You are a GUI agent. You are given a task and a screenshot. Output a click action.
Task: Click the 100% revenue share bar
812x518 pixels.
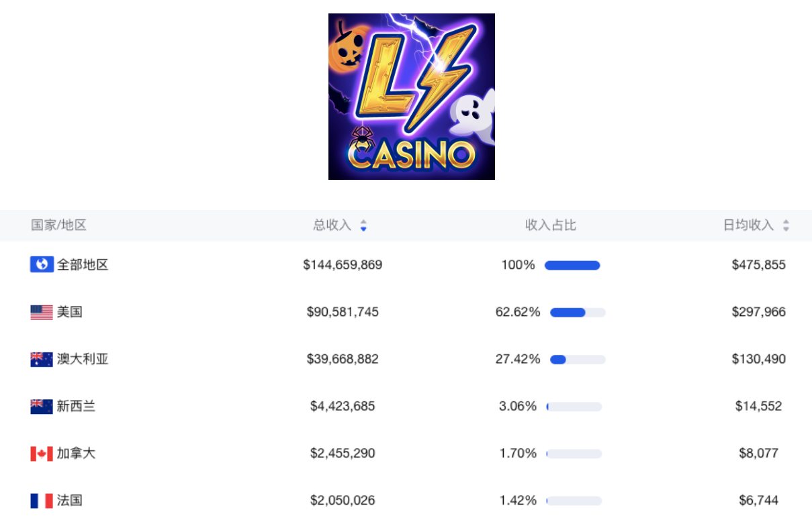click(x=572, y=266)
